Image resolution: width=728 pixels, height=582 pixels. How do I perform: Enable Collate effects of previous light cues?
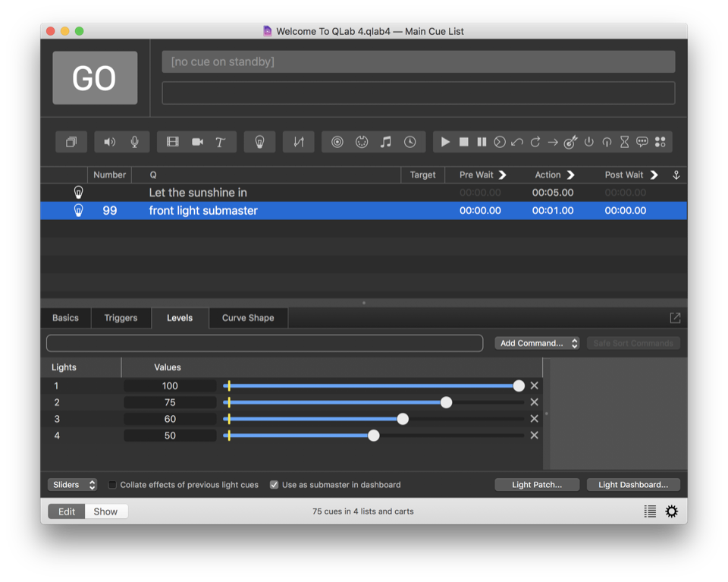click(x=112, y=485)
